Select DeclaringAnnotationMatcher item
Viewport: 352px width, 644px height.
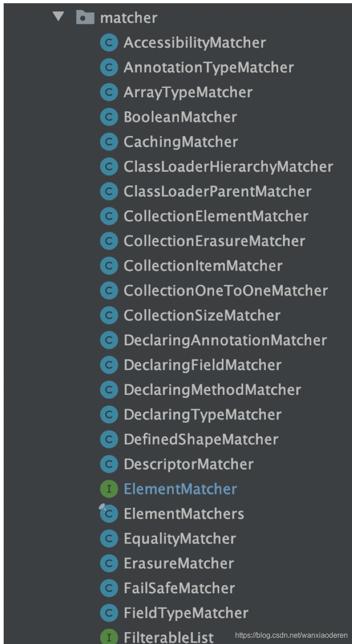coord(225,340)
